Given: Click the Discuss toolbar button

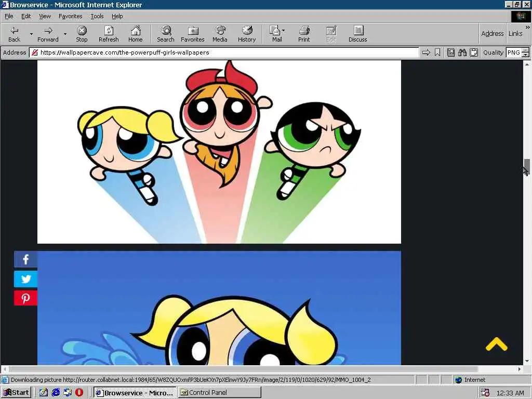Looking at the screenshot, I should tap(357, 34).
